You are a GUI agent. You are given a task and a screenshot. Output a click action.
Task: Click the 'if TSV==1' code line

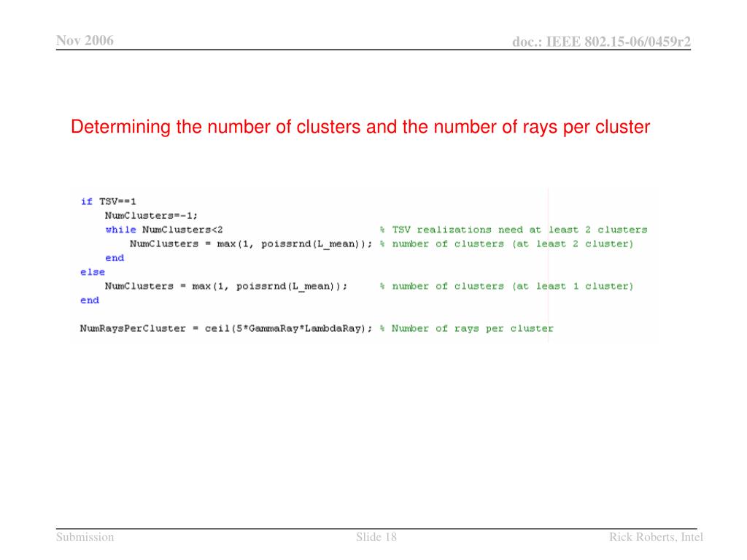108,201
